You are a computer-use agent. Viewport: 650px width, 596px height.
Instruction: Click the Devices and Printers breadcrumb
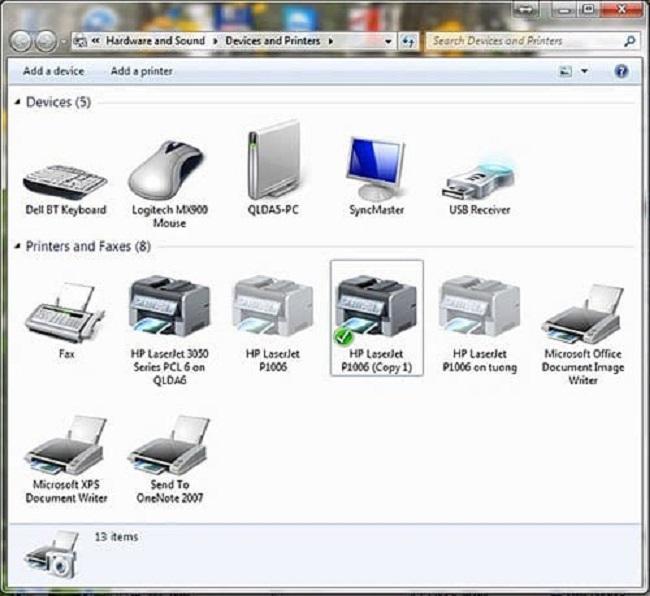[x=273, y=41]
